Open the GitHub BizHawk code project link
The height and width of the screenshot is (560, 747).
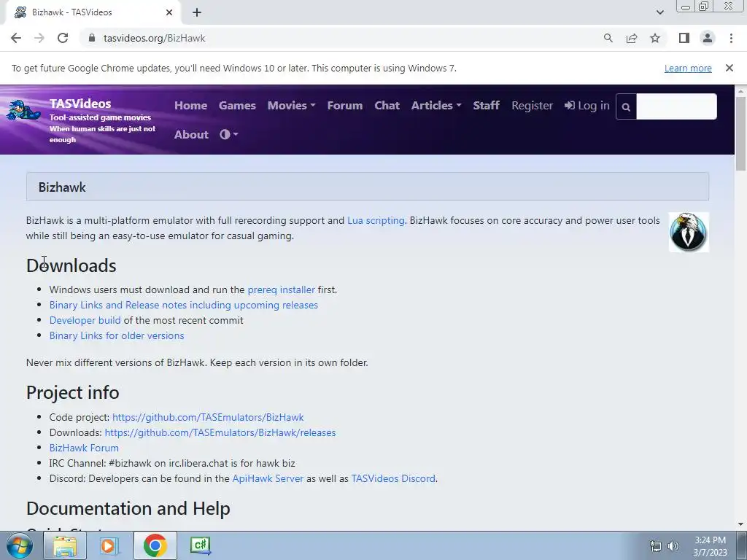click(x=208, y=417)
